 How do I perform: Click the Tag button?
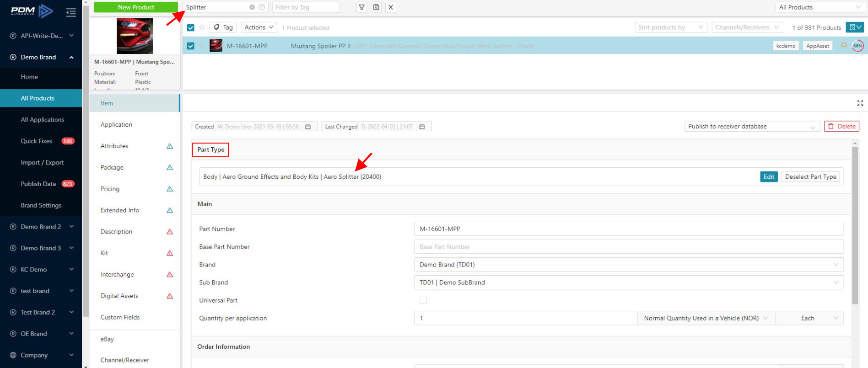(223, 27)
